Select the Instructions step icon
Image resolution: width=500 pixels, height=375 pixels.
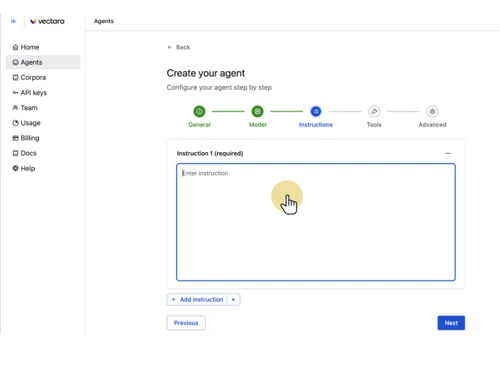tap(316, 111)
